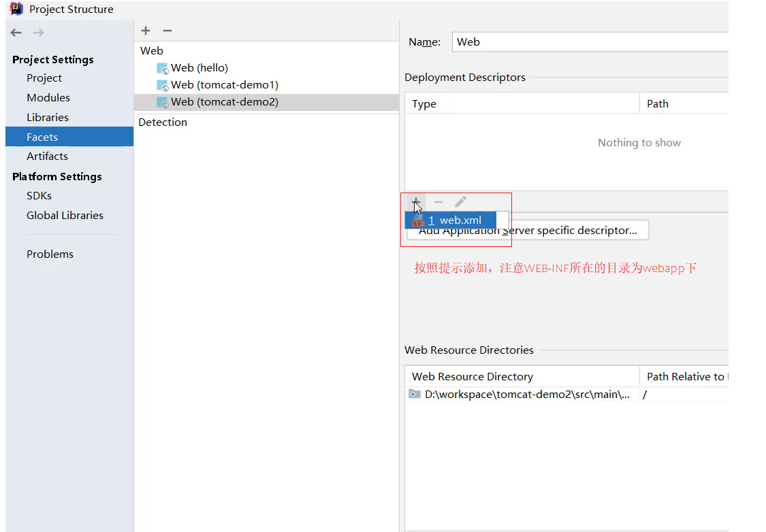Select Web (tomcat-demo1) facet

[225, 85]
